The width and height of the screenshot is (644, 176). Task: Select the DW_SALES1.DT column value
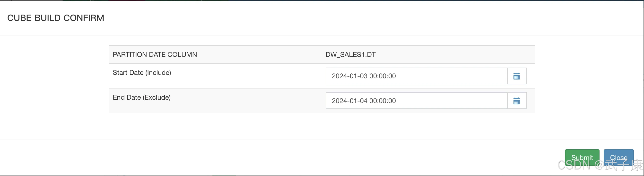(x=350, y=54)
